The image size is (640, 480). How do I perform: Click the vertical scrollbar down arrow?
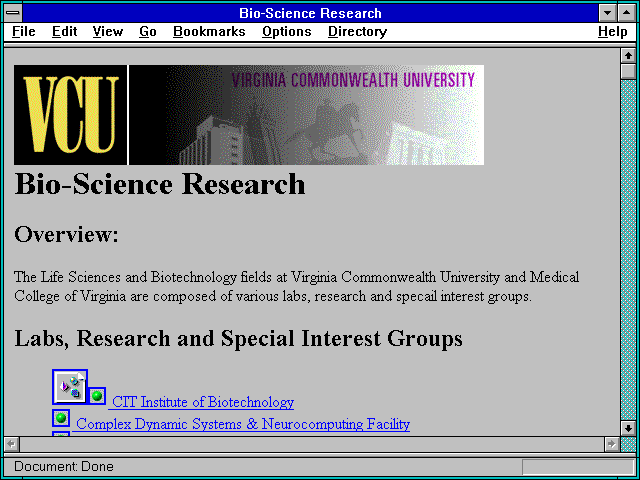pyautogui.click(x=628, y=429)
